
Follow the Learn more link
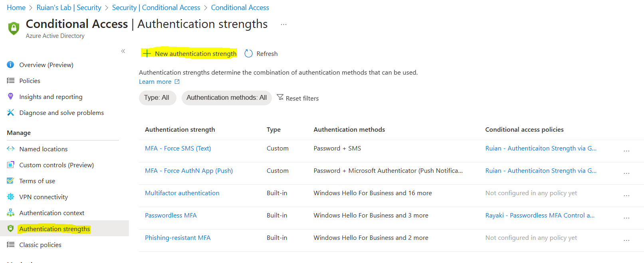[x=155, y=82]
